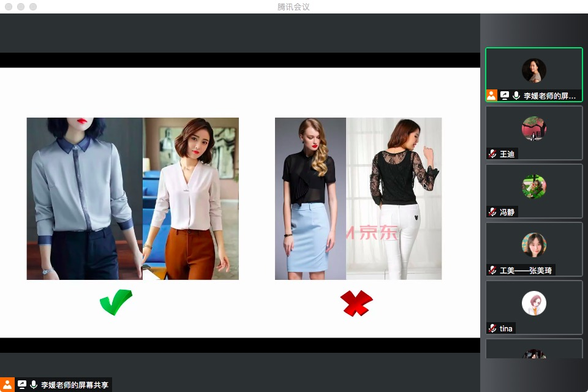The image size is (588, 392).
Task: Click the red X mark on the shared slide
Action: coord(357,303)
